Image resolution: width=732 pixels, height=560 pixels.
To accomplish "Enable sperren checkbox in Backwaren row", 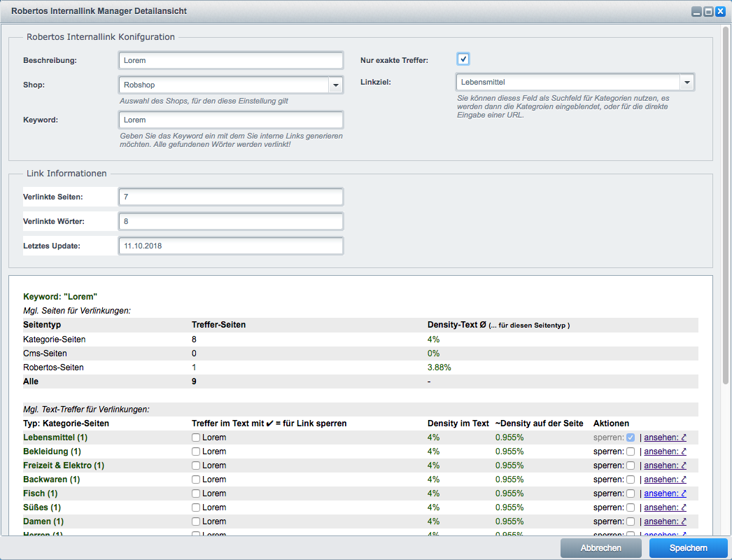I will click(x=631, y=479).
